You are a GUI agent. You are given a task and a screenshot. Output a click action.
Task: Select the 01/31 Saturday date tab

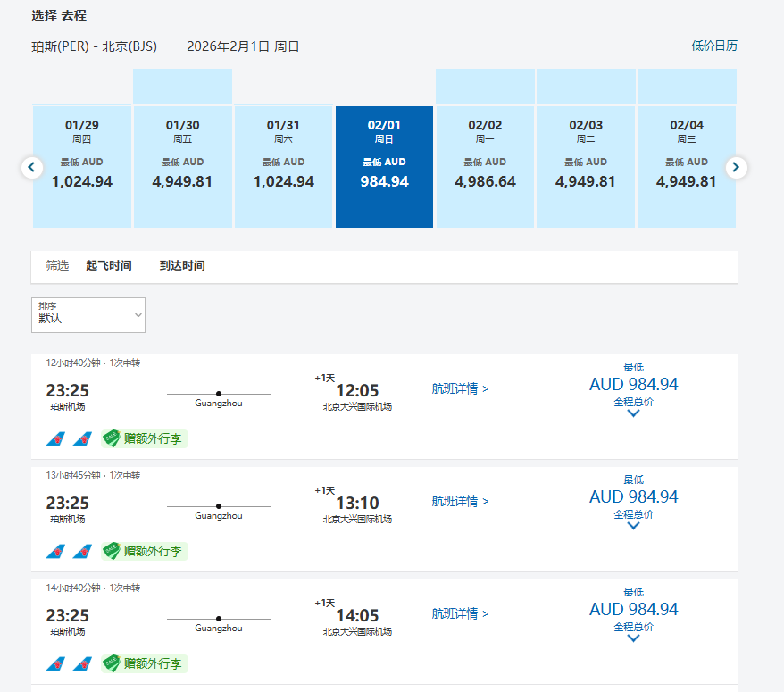[x=284, y=167]
